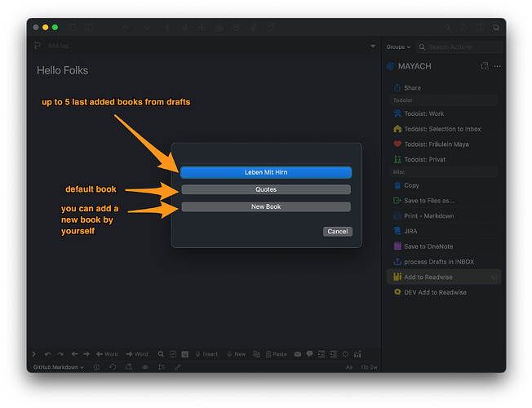
Task: Click the left Word navigation button
Action: pos(107,354)
